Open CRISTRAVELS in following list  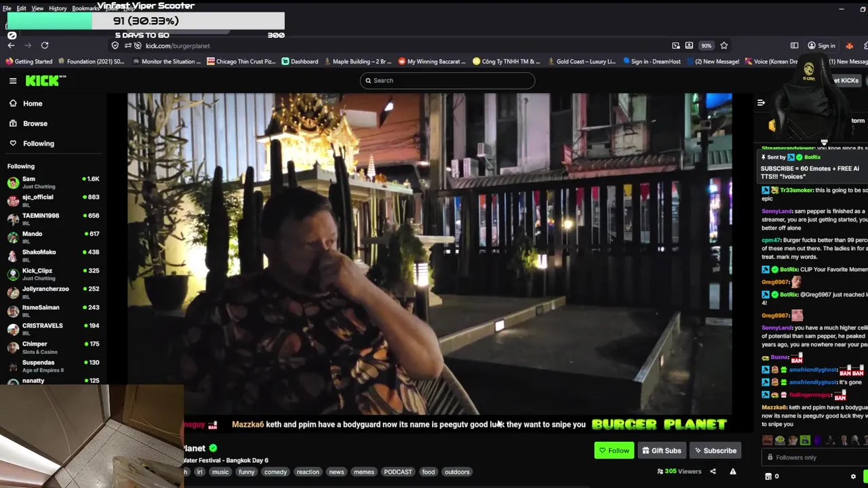pos(53,329)
